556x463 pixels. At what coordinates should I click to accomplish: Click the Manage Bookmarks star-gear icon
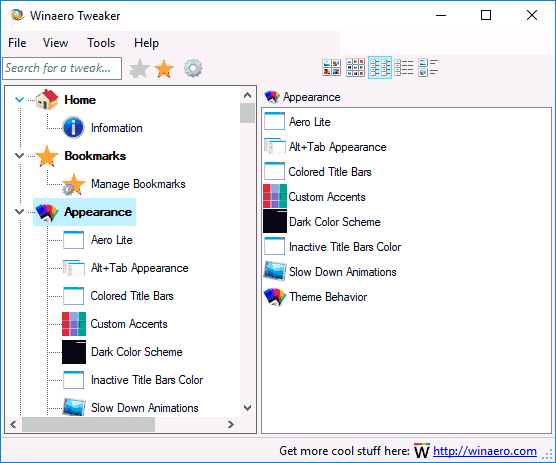[x=73, y=184]
